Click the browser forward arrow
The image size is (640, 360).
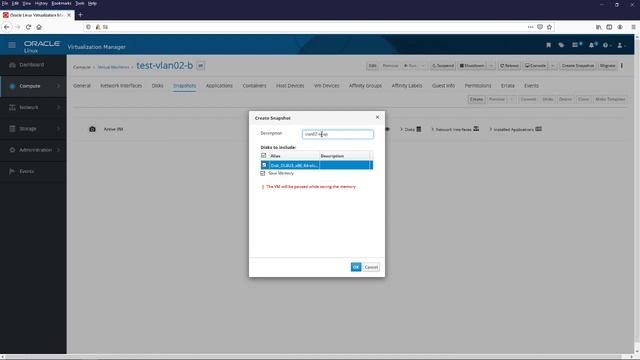[18, 27]
